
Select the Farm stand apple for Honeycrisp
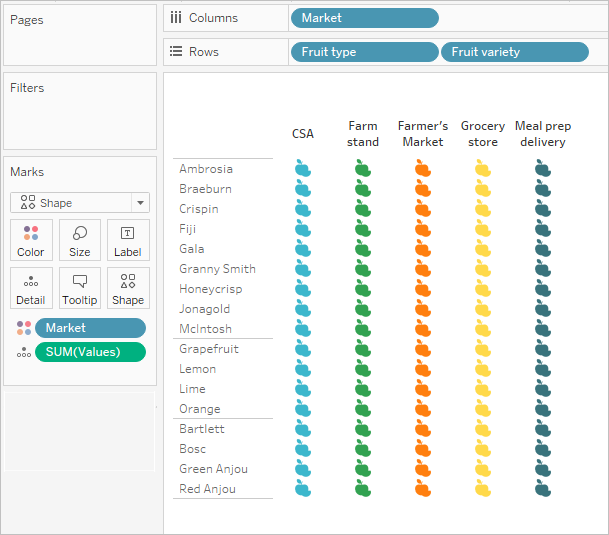(x=363, y=288)
